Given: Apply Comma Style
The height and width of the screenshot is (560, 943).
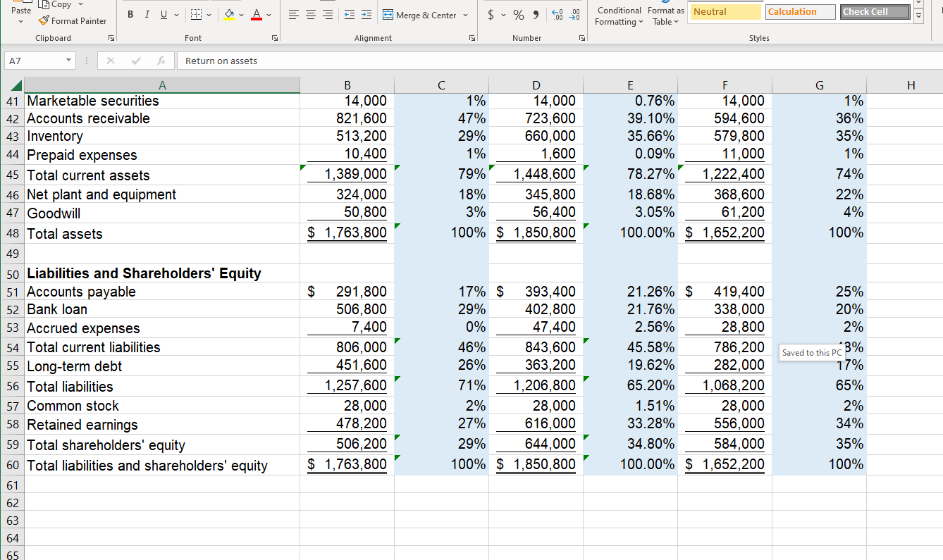Looking at the screenshot, I should [x=536, y=15].
